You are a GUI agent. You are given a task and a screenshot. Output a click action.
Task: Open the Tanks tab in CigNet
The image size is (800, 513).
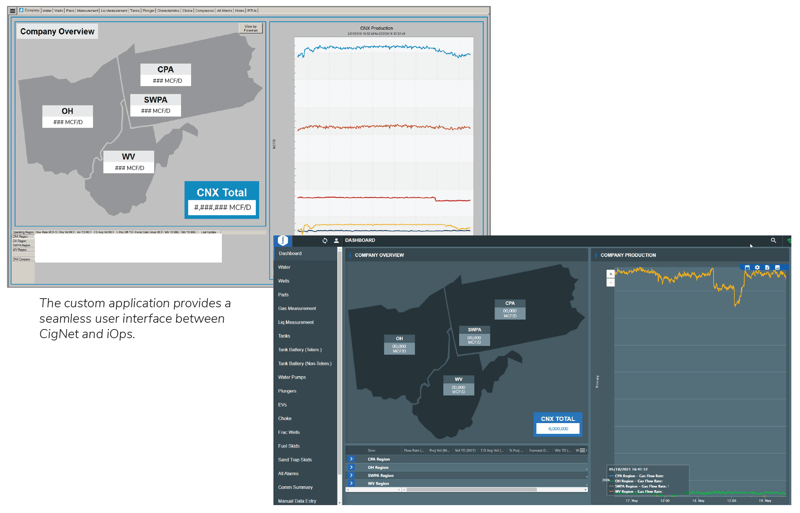pos(135,10)
